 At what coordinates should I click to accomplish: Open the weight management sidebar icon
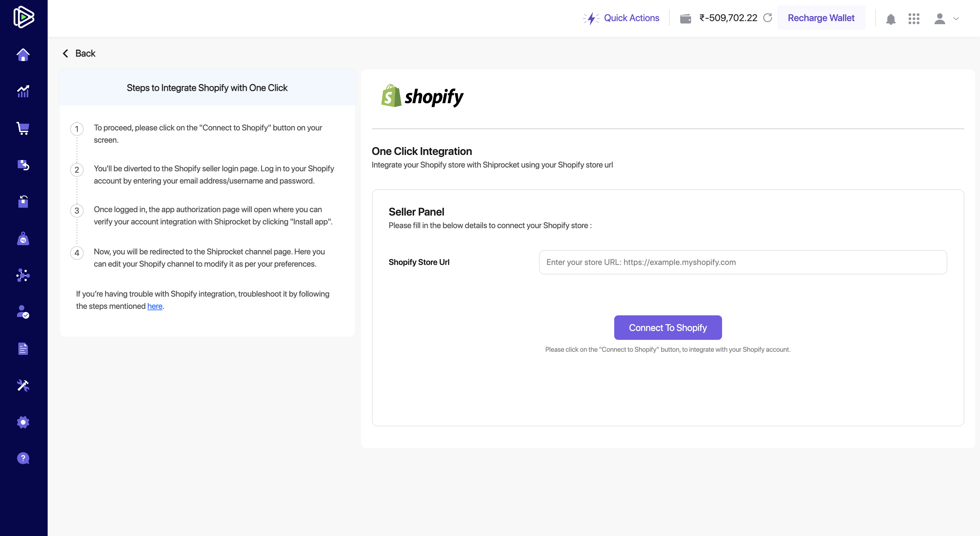[x=23, y=239]
